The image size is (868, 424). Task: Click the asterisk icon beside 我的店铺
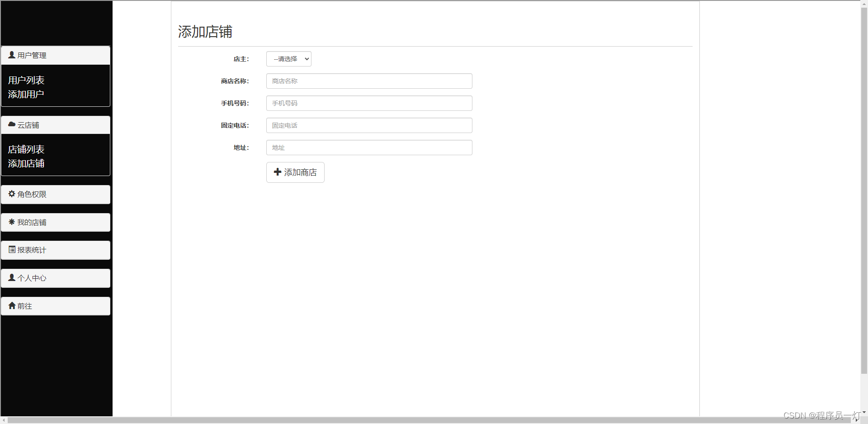(x=12, y=222)
